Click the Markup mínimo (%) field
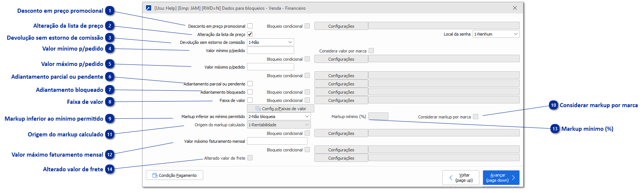This screenshot has width=644, height=193. tap(378, 116)
